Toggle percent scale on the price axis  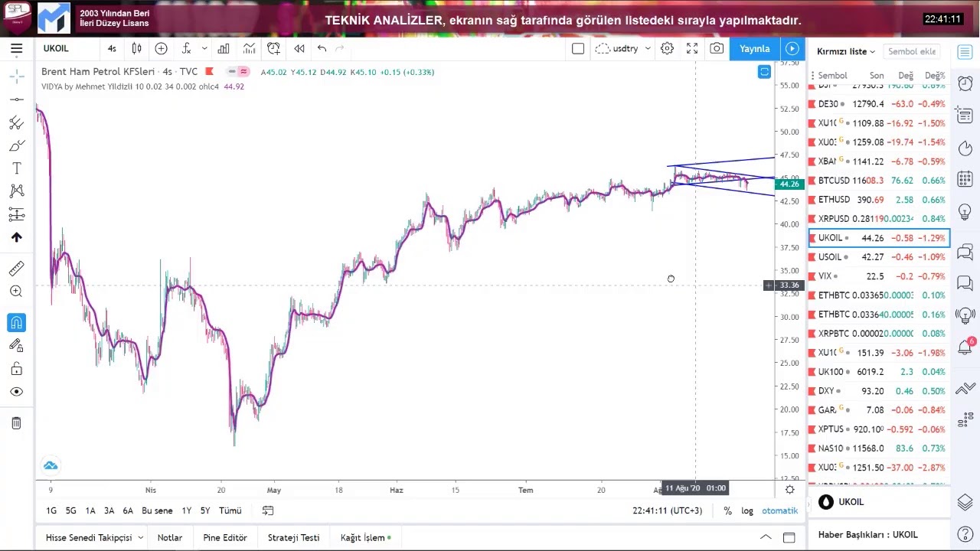pos(727,510)
